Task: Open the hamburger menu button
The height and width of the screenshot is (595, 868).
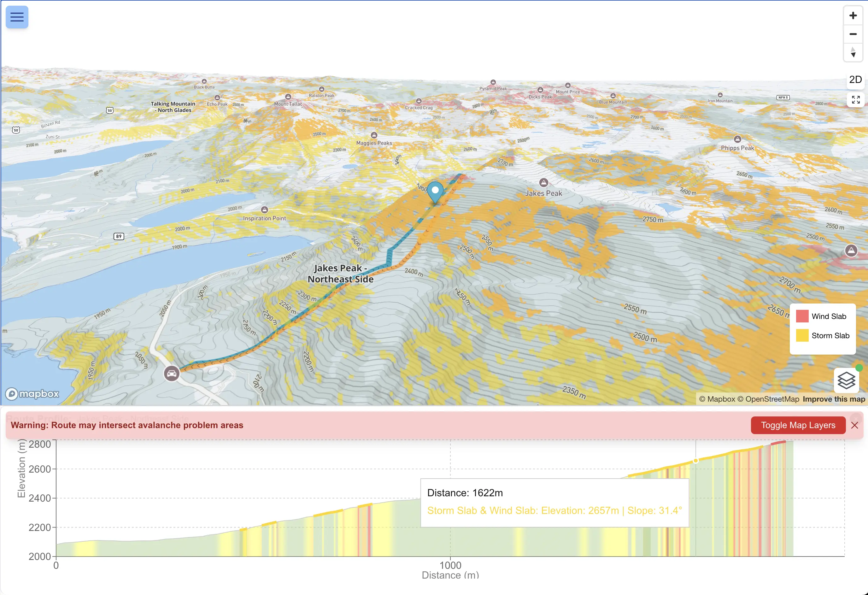Action: pyautogui.click(x=17, y=17)
